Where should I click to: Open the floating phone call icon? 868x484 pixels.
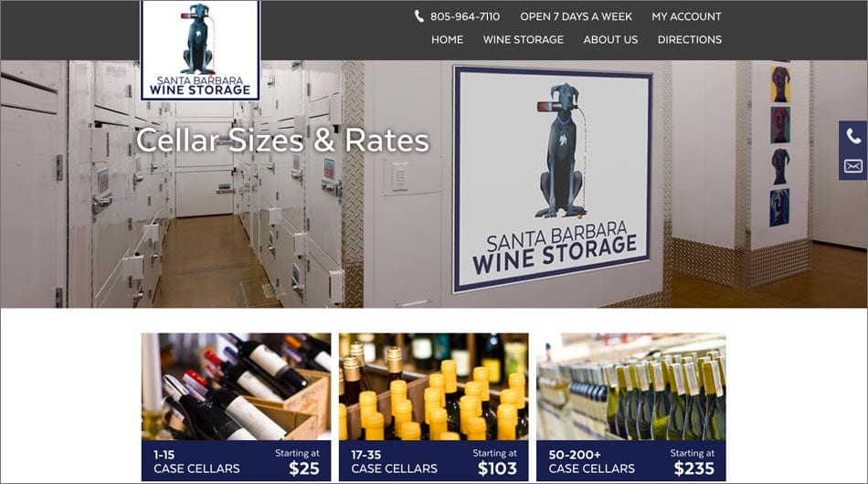point(853,135)
